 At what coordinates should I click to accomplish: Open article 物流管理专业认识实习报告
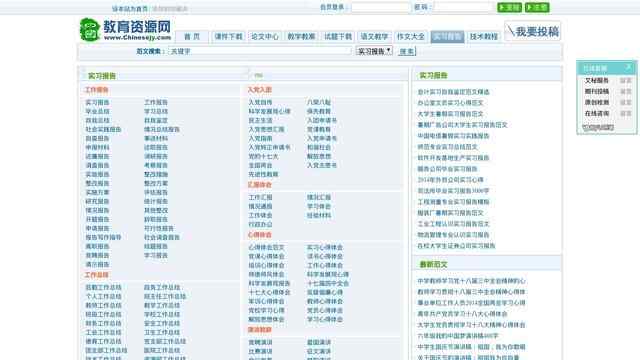453,235
